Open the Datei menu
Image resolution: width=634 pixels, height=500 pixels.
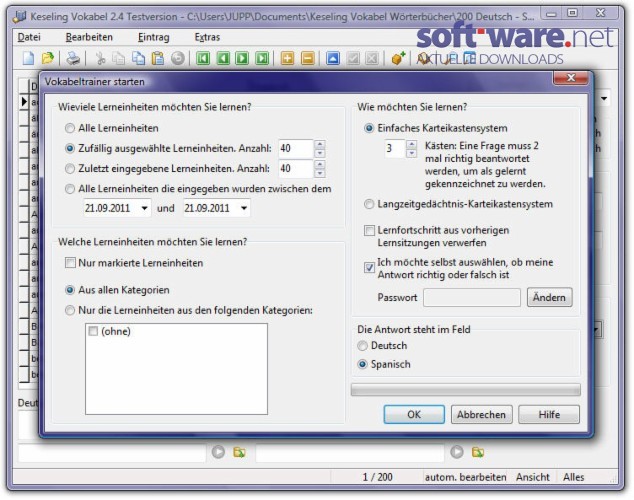tap(29, 37)
